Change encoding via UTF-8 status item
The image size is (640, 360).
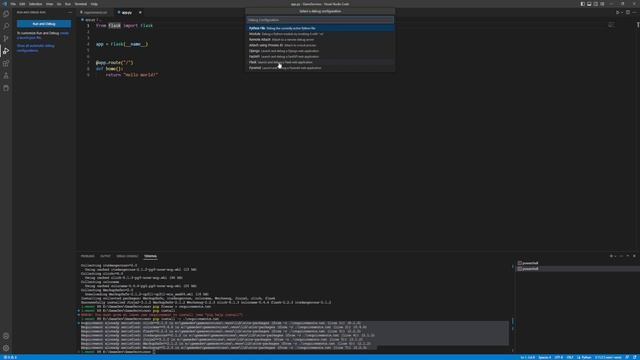558,357
